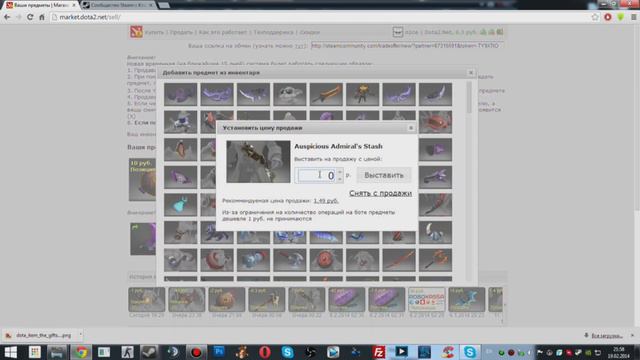The width and height of the screenshot is (640, 360).
Task: Open the Как это работает link
Action: [x=223, y=32]
